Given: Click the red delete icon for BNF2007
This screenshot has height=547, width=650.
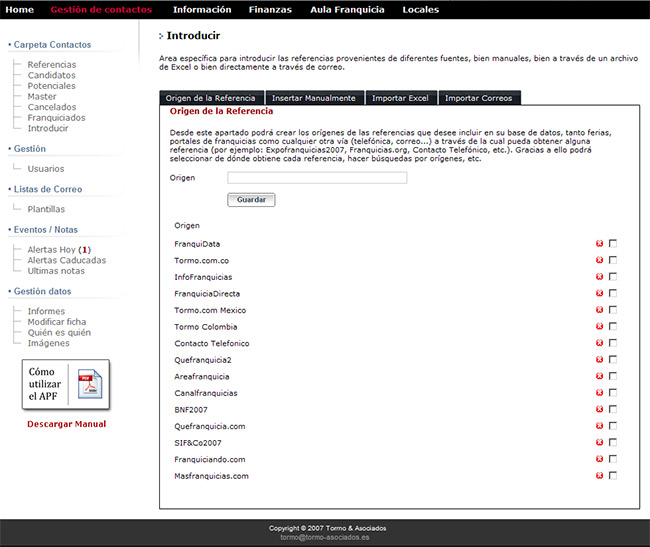Looking at the screenshot, I should coord(600,409).
